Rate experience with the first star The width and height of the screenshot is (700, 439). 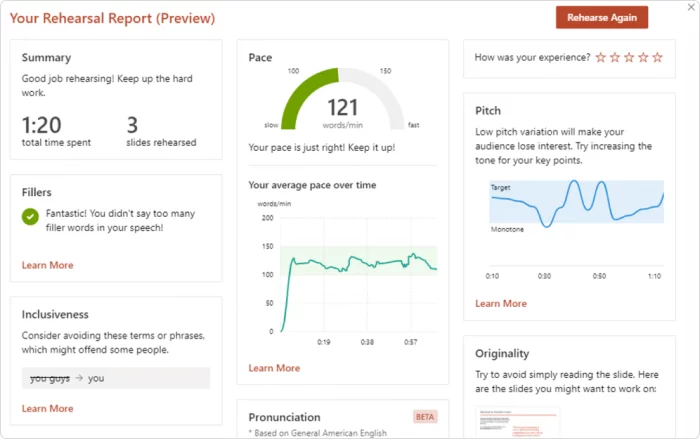click(601, 58)
